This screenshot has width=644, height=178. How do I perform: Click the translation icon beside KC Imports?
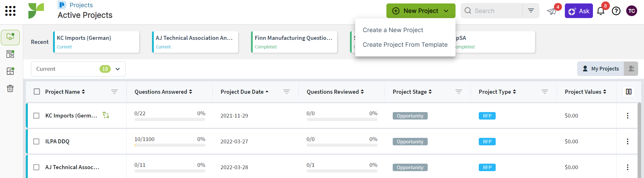pyautogui.click(x=106, y=115)
